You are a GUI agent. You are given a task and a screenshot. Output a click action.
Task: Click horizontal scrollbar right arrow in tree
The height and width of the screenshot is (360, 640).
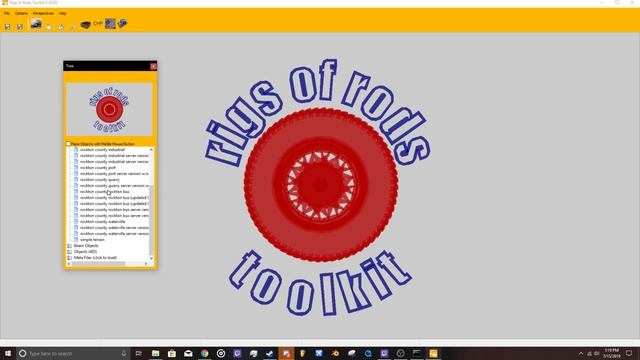(146, 264)
